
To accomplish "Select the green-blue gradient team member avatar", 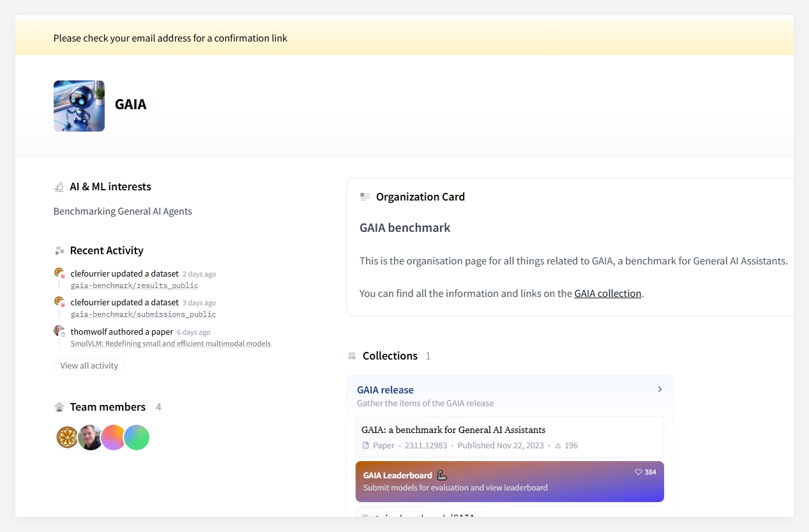I will 137,437.
